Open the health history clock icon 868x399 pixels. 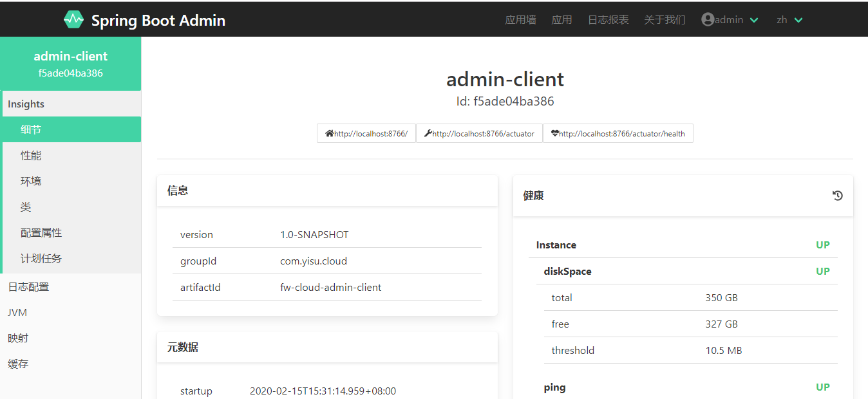[x=837, y=196]
